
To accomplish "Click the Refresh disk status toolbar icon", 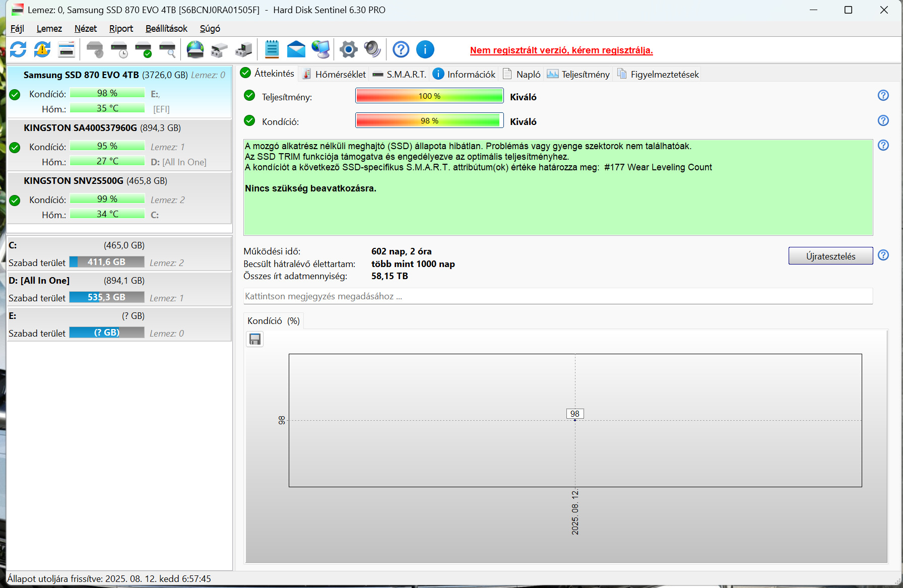I will [18, 49].
